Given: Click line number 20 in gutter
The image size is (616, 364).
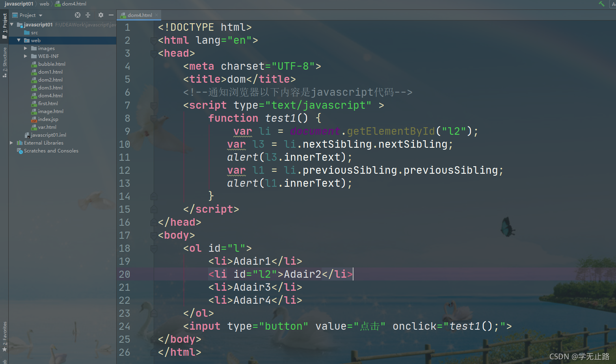Looking at the screenshot, I should [x=125, y=274].
